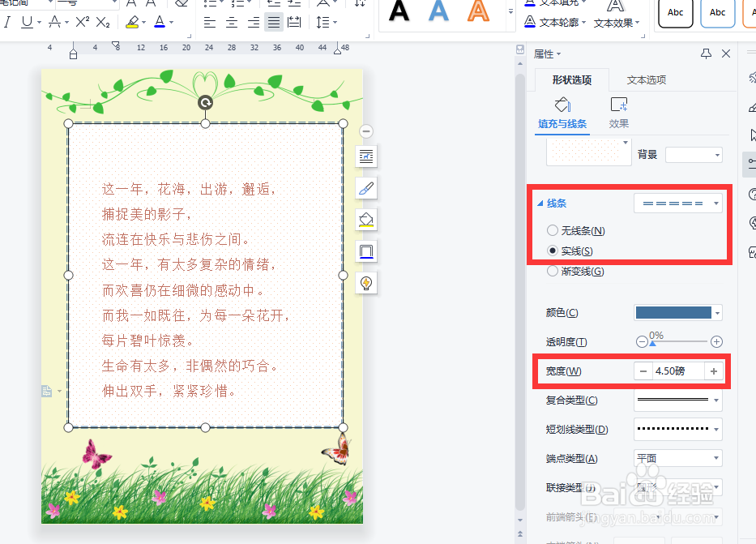Align text right

pos(253,22)
